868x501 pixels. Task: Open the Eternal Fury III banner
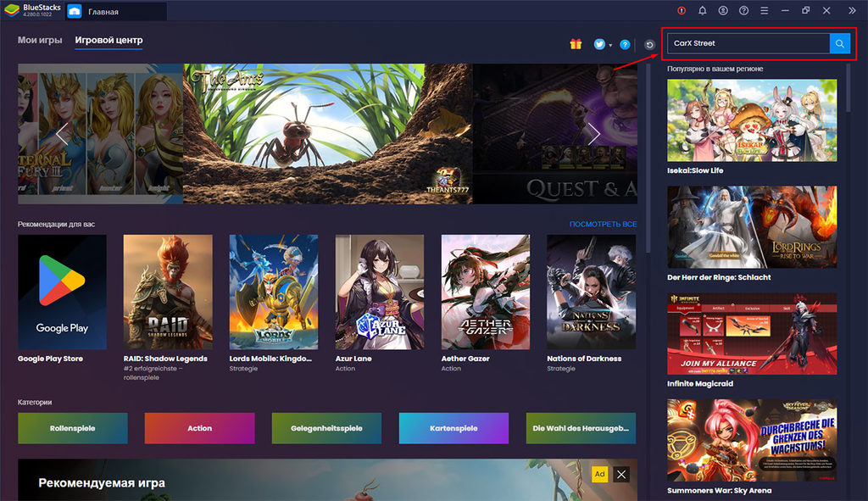point(100,133)
